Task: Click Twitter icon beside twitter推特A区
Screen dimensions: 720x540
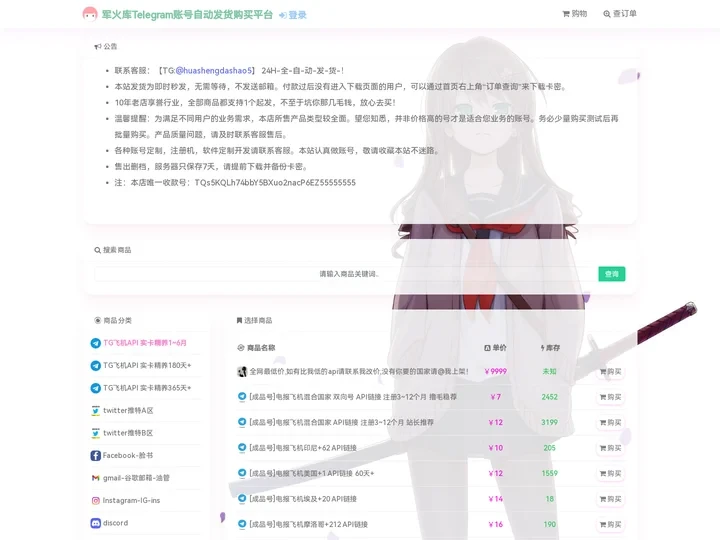Action: pos(96,411)
